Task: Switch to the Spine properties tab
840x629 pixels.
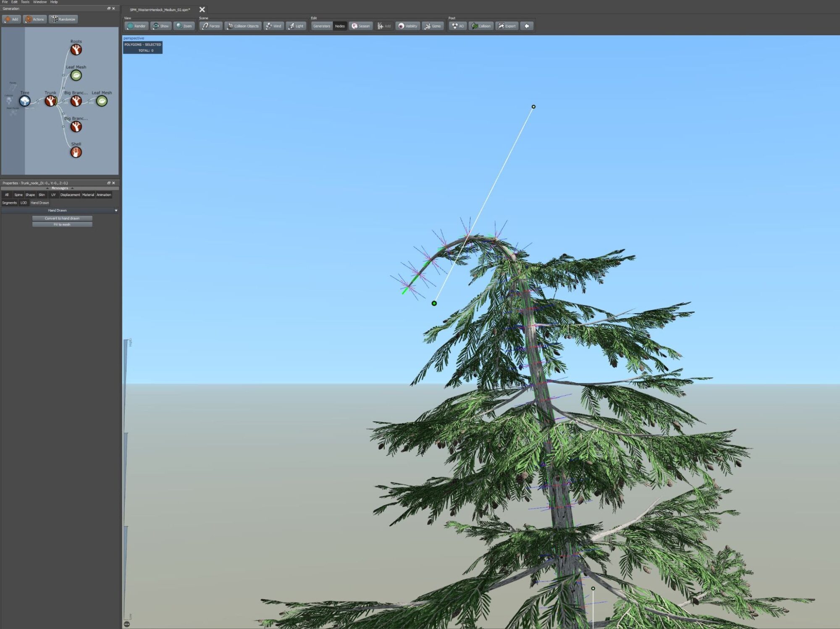Action: [18, 195]
